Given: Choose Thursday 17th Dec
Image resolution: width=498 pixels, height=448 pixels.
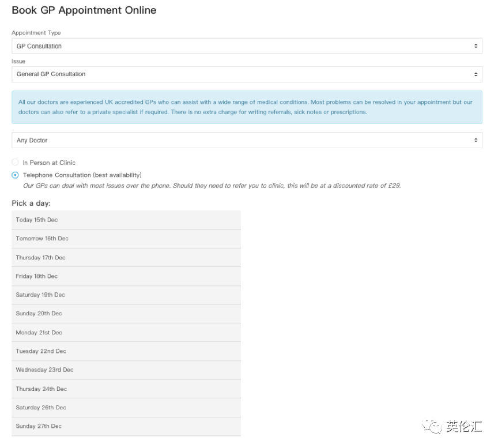Looking at the screenshot, I should (x=126, y=258).
